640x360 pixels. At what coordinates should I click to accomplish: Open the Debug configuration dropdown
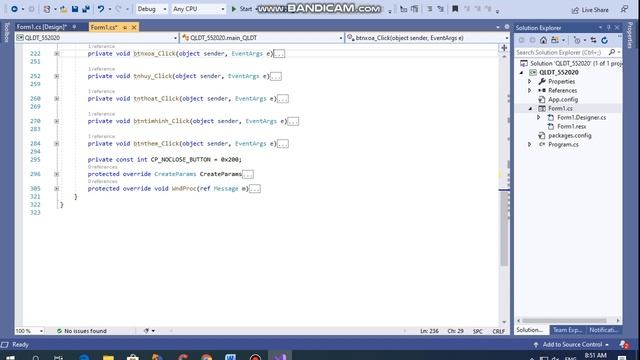pyautogui.click(x=151, y=9)
